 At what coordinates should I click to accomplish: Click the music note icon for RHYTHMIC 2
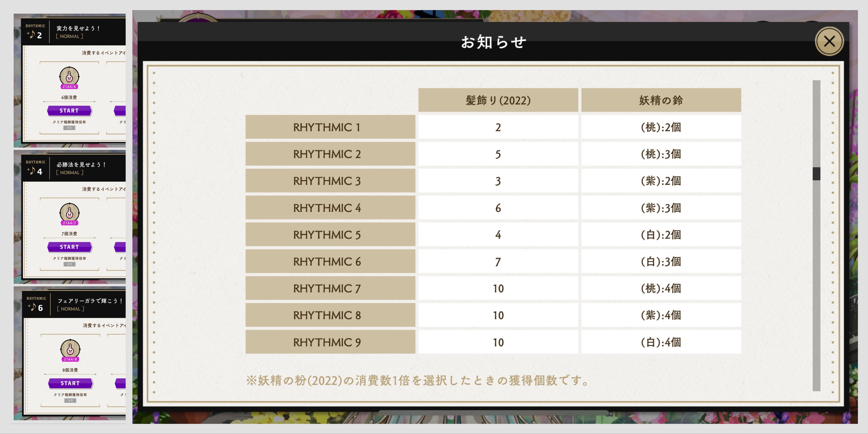tap(31, 34)
